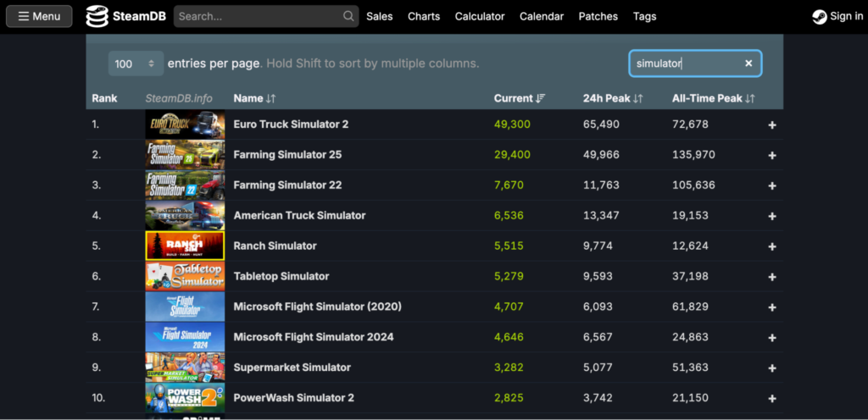Open the entries per page dropdown
The image size is (868, 420).
[136, 64]
